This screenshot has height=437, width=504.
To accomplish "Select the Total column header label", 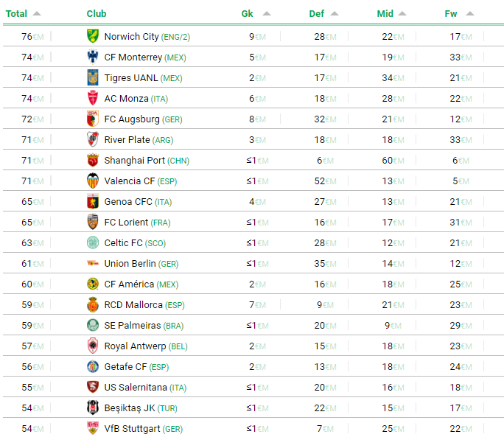I will pyautogui.click(x=16, y=13).
